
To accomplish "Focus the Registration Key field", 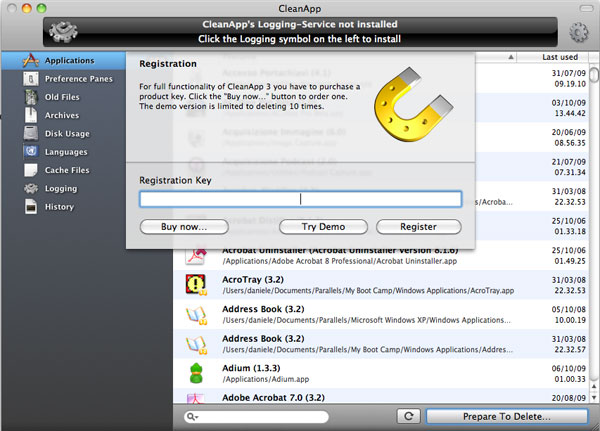I will (x=300, y=199).
